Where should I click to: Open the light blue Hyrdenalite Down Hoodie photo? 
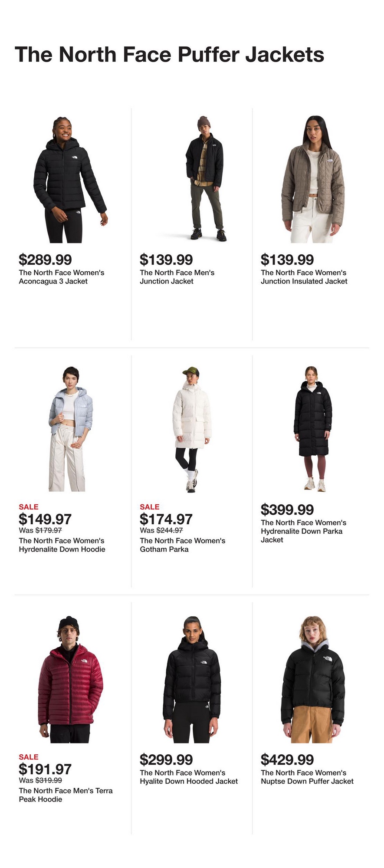point(71,429)
